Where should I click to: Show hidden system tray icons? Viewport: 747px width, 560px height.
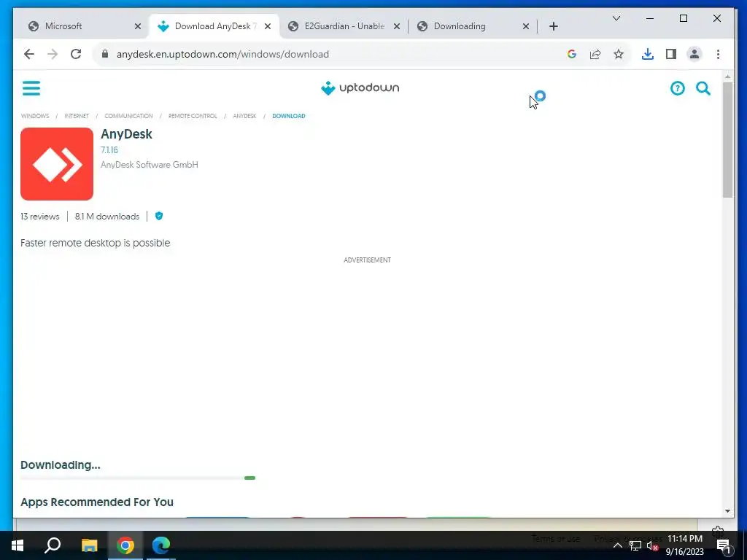coord(617,545)
